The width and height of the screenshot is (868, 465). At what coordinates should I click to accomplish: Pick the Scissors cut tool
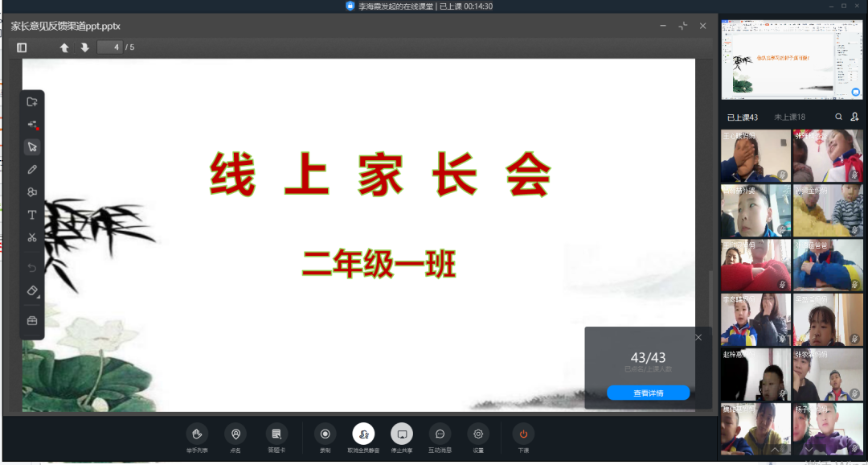32,237
